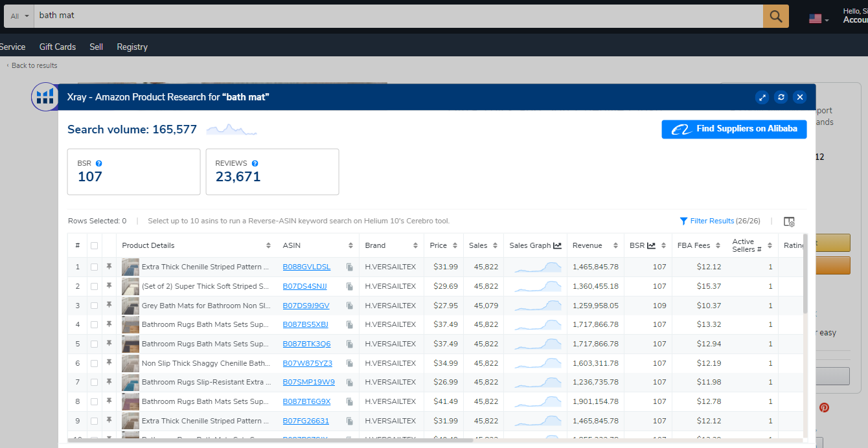Image resolution: width=868 pixels, height=448 pixels.
Task: Click the Helium 10 Xray logo icon
Action: click(45, 97)
